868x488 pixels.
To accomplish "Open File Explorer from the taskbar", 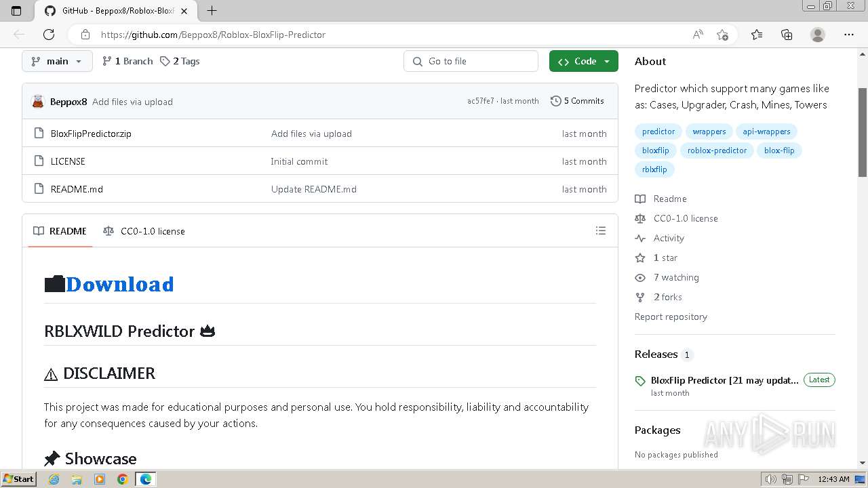I will [x=77, y=479].
